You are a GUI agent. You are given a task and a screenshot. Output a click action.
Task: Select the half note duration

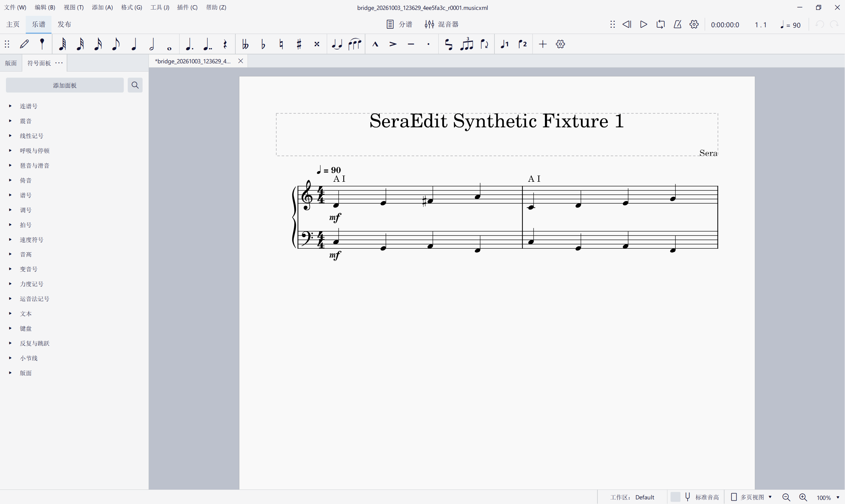[152, 44]
